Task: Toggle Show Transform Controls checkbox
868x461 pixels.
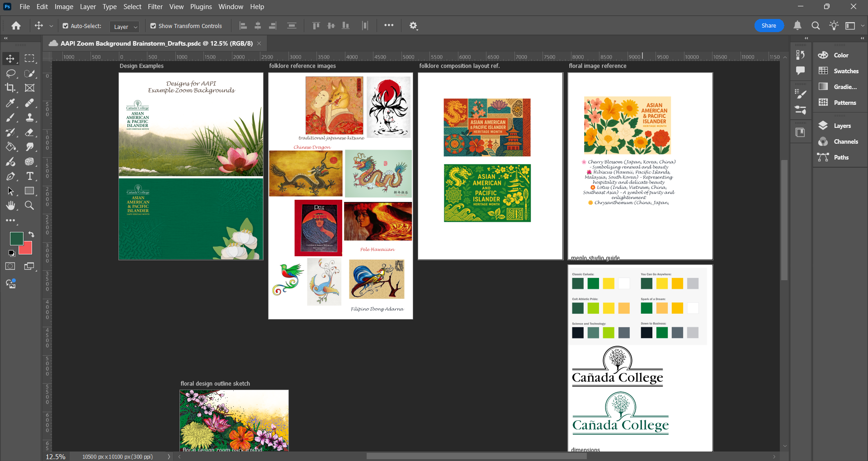Action: click(153, 26)
